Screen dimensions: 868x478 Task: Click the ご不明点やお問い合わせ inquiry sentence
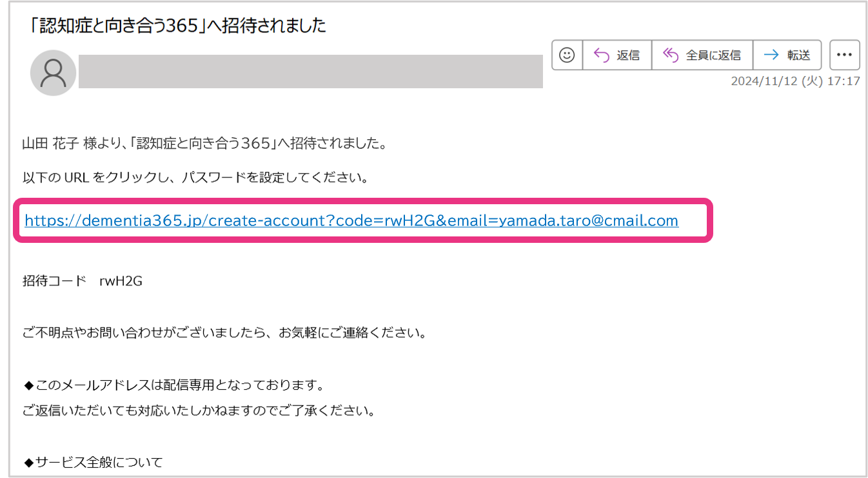[x=224, y=334]
